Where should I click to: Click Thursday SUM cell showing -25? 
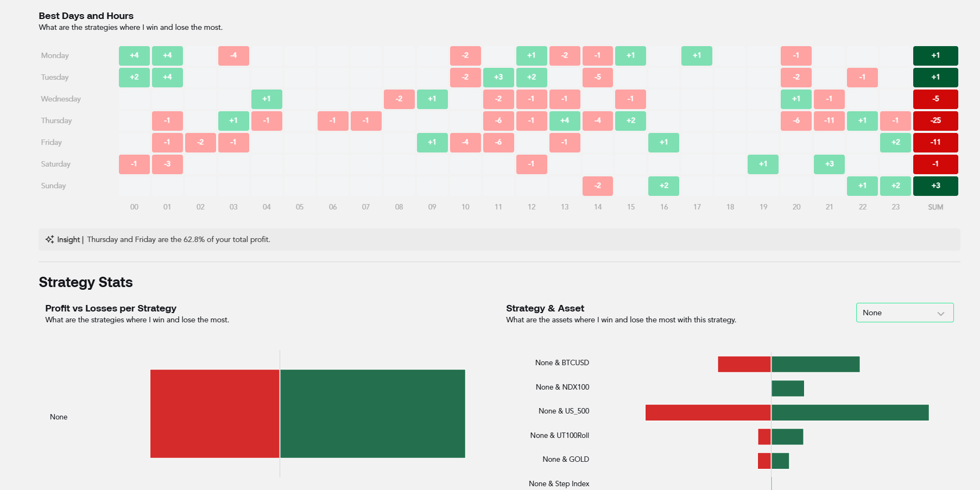[x=935, y=120]
